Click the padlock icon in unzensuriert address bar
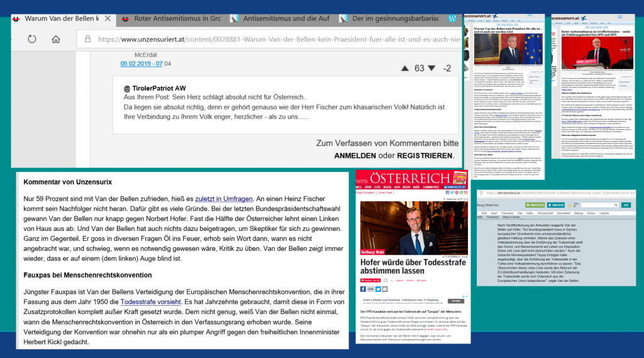644x358 pixels. coord(86,39)
